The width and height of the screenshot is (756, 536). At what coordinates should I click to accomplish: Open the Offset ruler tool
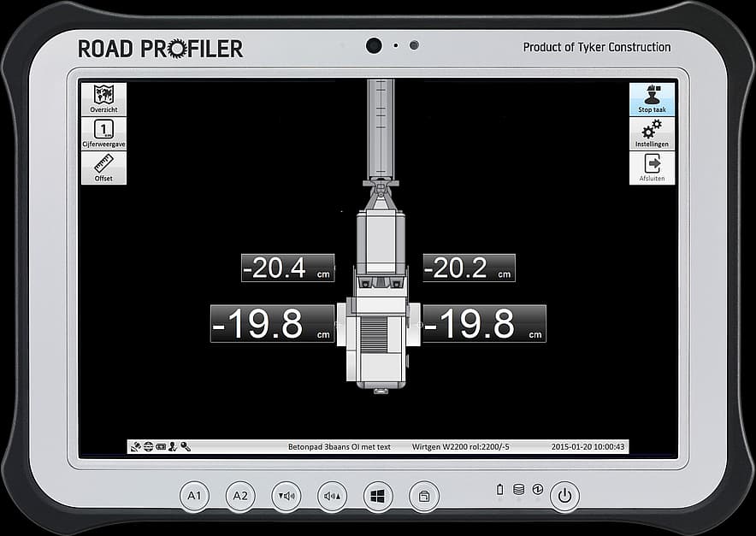(103, 168)
